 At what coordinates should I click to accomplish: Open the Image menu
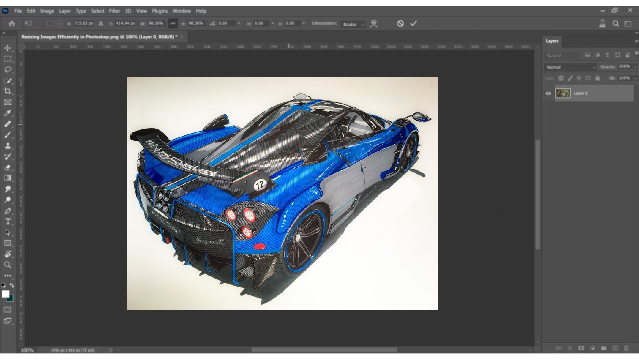pos(47,11)
